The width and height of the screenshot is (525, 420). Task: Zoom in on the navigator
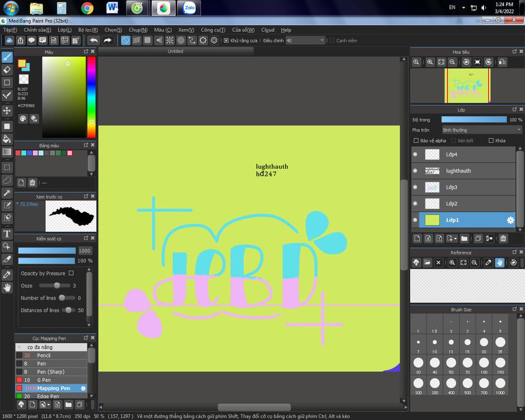tap(430, 62)
